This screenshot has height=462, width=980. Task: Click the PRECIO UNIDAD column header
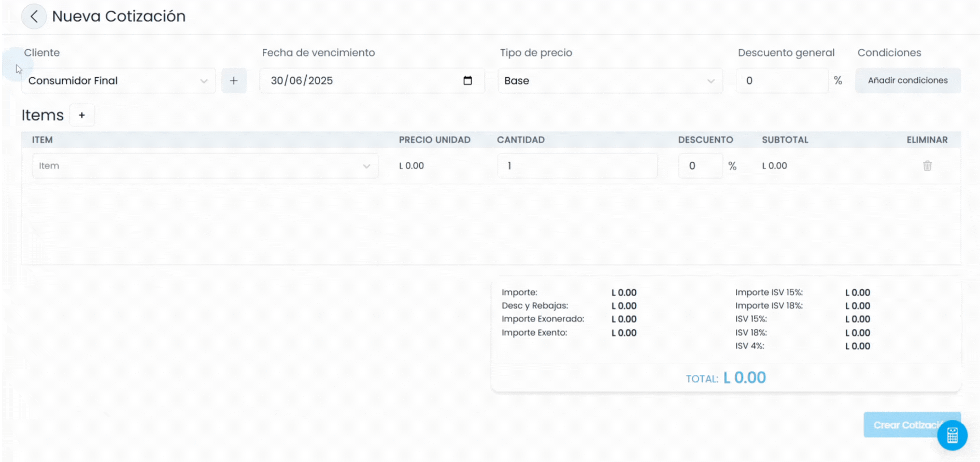(x=434, y=140)
